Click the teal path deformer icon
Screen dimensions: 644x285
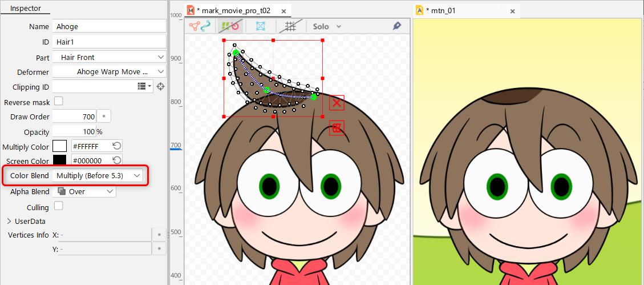(x=205, y=26)
